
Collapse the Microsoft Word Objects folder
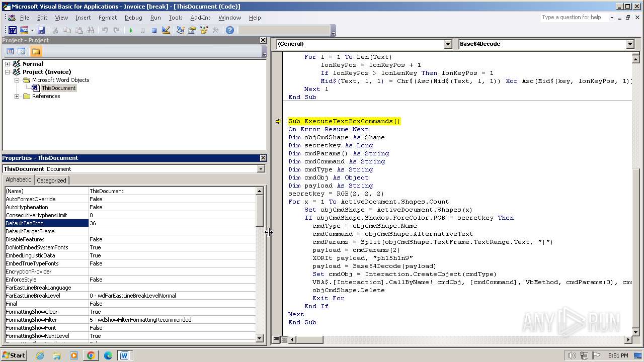[x=17, y=80]
